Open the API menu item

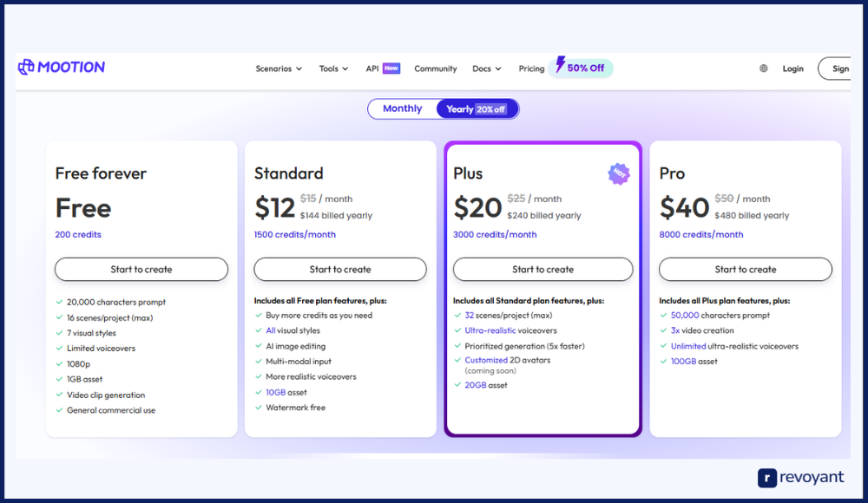pyautogui.click(x=372, y=69)
